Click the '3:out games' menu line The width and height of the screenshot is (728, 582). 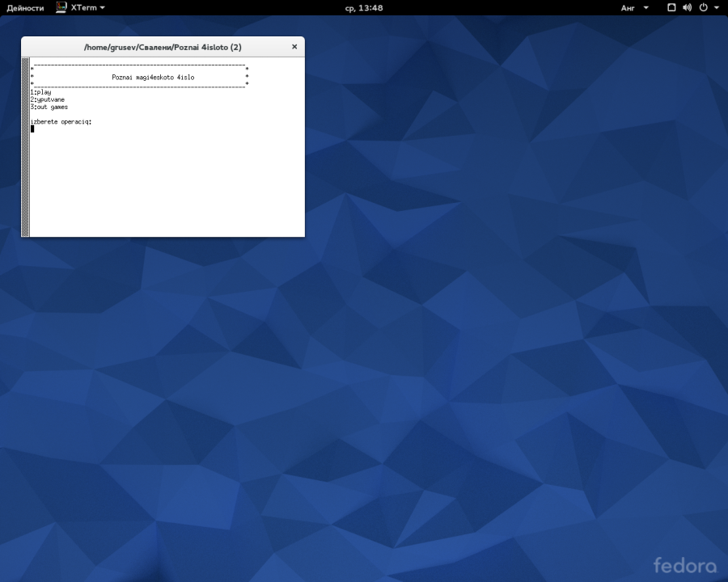49,108
